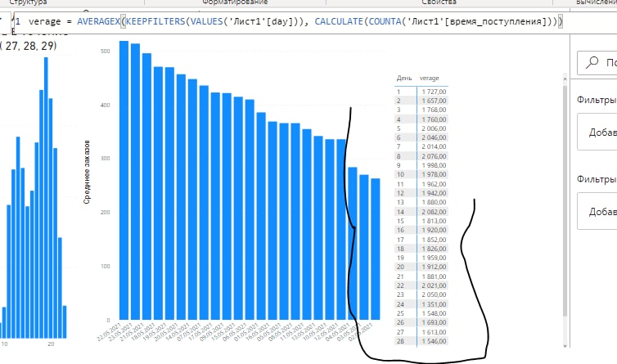Sort table by 'verage' column header
This screenshot has width=617, height=364.
coord(429,78)
